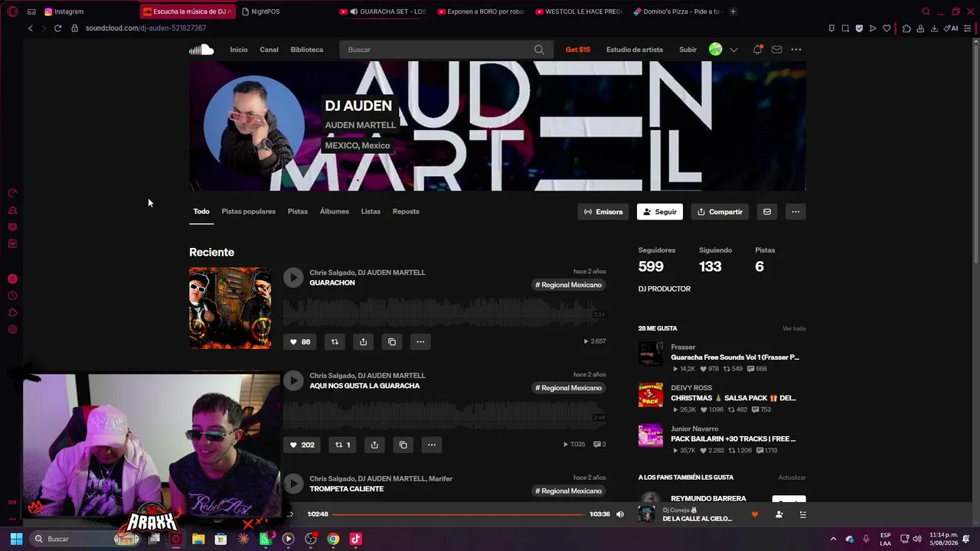Open SoundCloud messages envelope in header

tap(776, 50)
